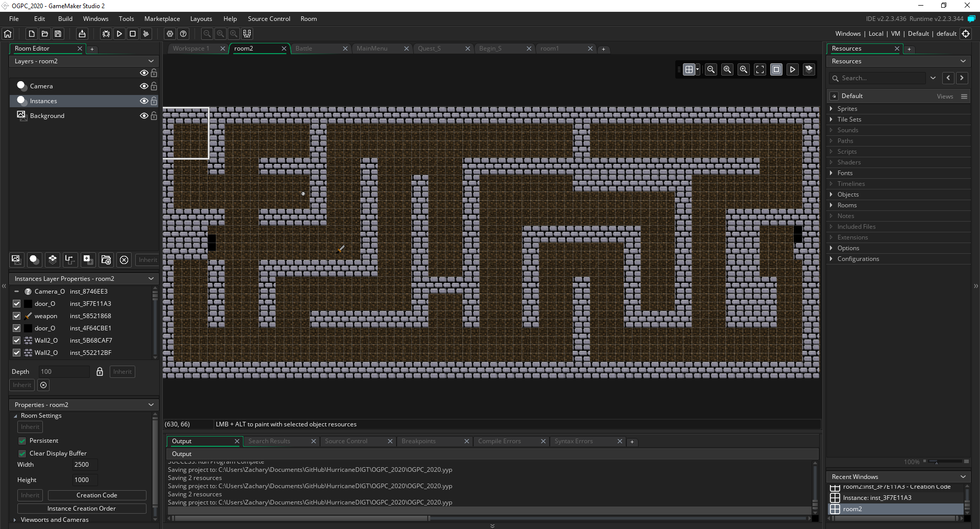Expand the Sprites resource folder
The image size is (980, 529).
pos(831,109)
